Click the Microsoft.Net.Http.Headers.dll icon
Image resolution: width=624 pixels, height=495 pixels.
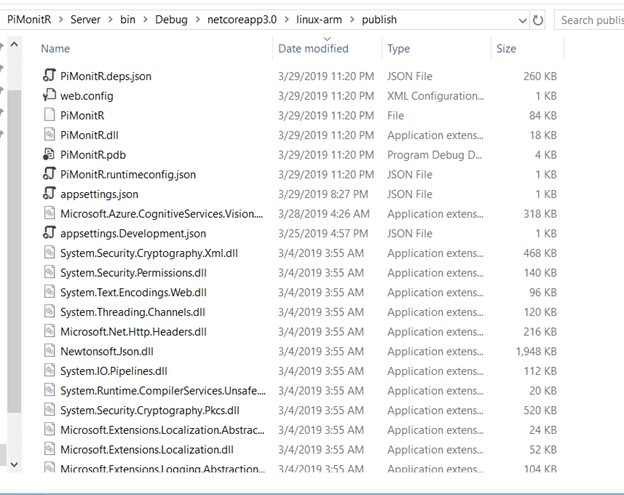(x=49, y=331)
